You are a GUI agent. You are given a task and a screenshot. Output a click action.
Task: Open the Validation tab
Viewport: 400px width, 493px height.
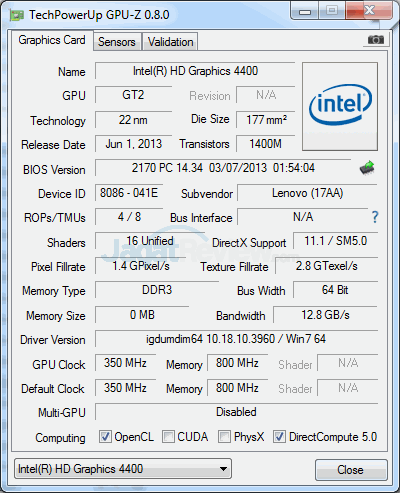(x=170, y=42)
